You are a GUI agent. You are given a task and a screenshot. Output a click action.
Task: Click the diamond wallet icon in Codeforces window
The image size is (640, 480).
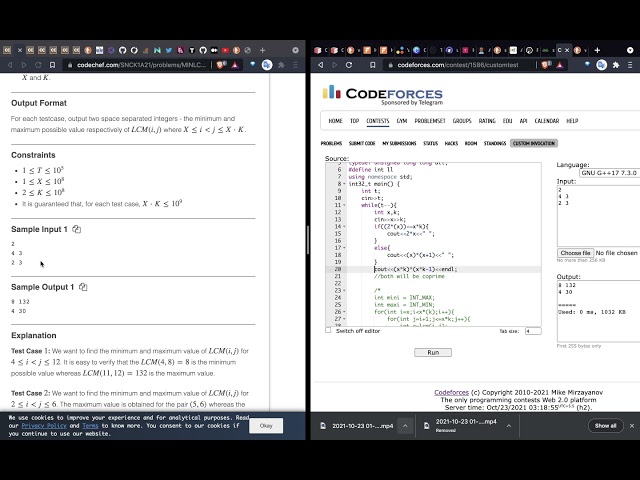[x=587, y=64]
